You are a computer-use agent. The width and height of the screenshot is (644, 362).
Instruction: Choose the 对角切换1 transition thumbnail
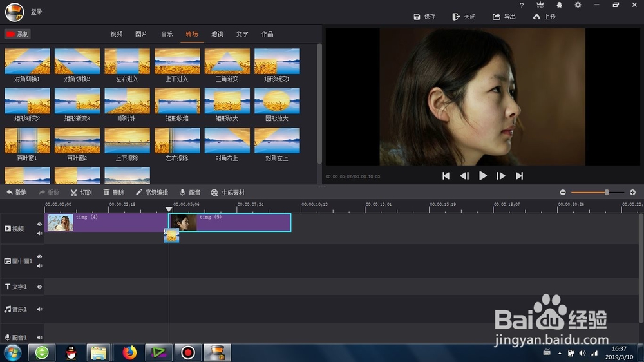point(27,61)
